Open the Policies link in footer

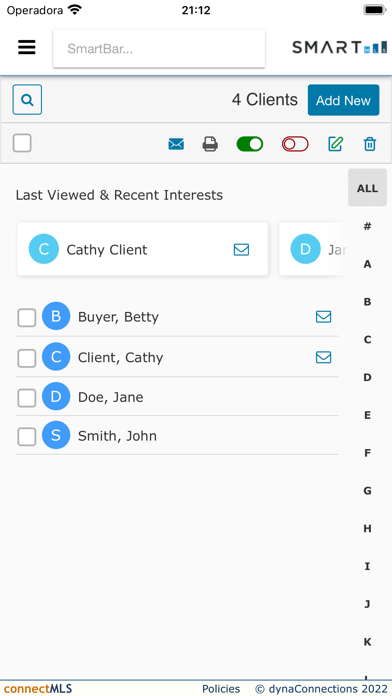click(x=221, y=688)
